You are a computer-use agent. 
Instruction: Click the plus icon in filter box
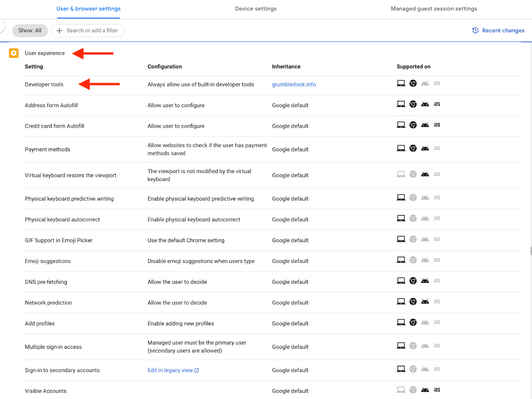[x=59, y=31]
